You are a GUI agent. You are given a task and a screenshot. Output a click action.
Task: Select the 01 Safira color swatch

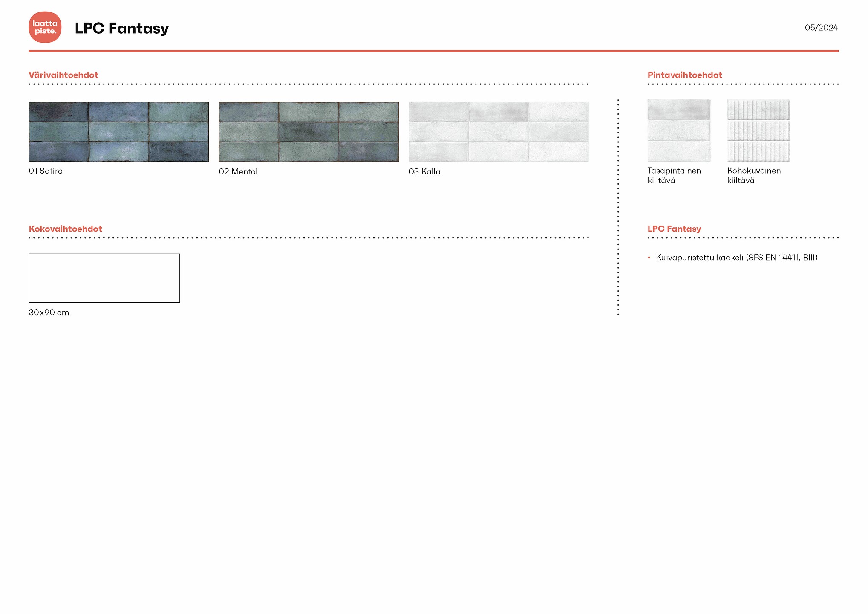click(x=118, y=132)
